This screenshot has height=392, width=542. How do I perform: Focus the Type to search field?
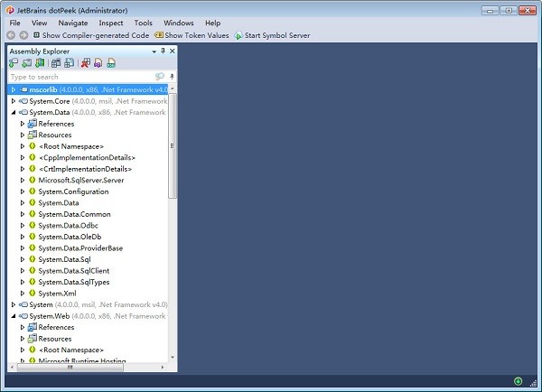click(81, 77)
